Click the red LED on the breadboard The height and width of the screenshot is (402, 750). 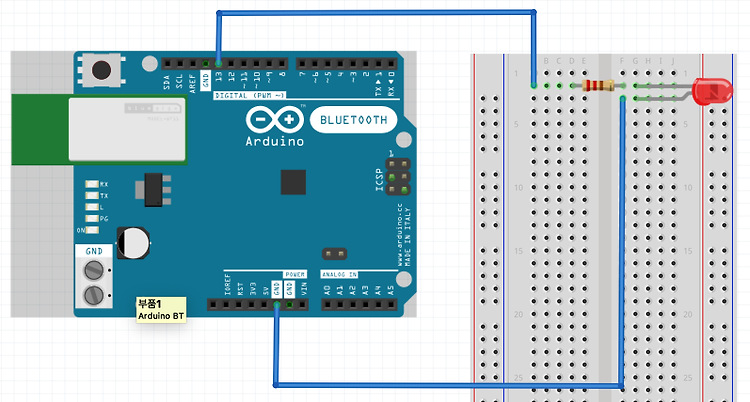point(713,91)
